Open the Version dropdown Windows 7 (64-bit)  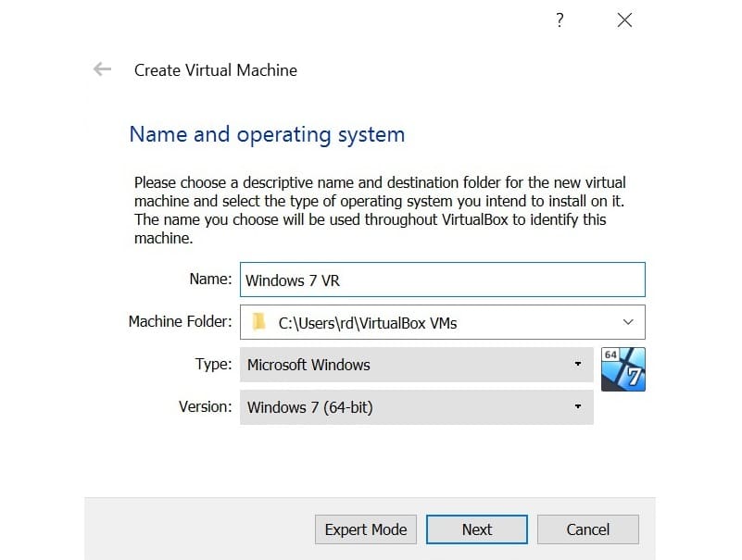(x=417, y=407)
